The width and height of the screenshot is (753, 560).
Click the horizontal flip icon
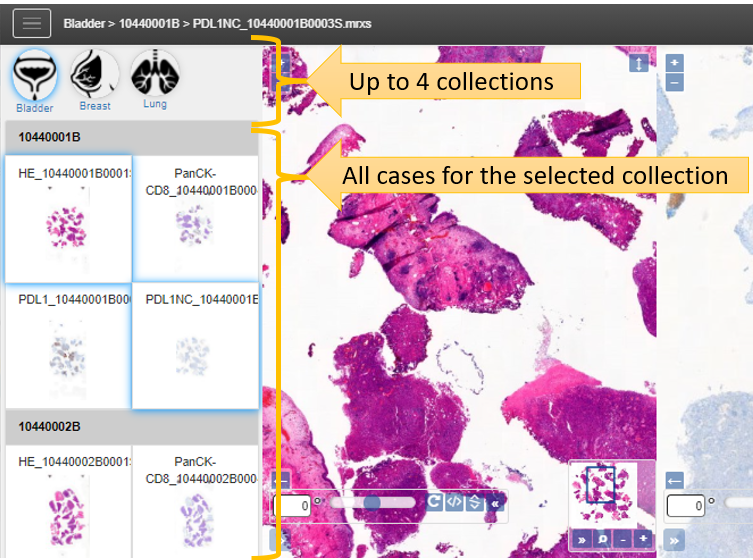coord(454,502)
